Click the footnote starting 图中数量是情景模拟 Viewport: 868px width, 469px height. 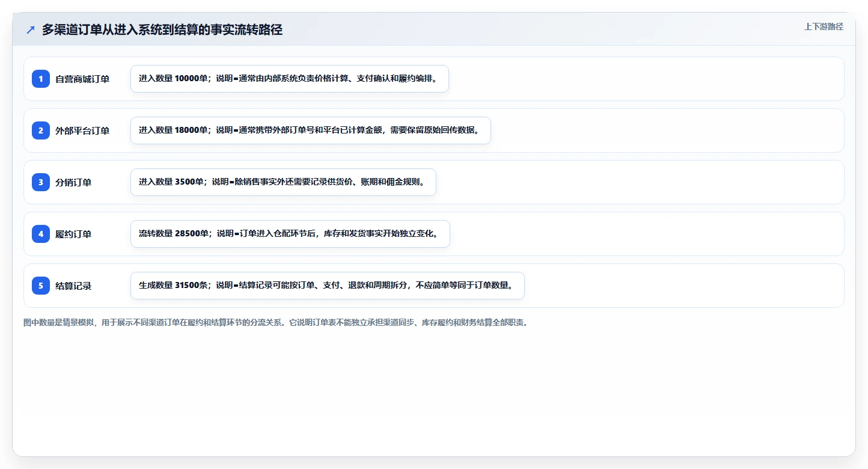[x=276, y=323]
